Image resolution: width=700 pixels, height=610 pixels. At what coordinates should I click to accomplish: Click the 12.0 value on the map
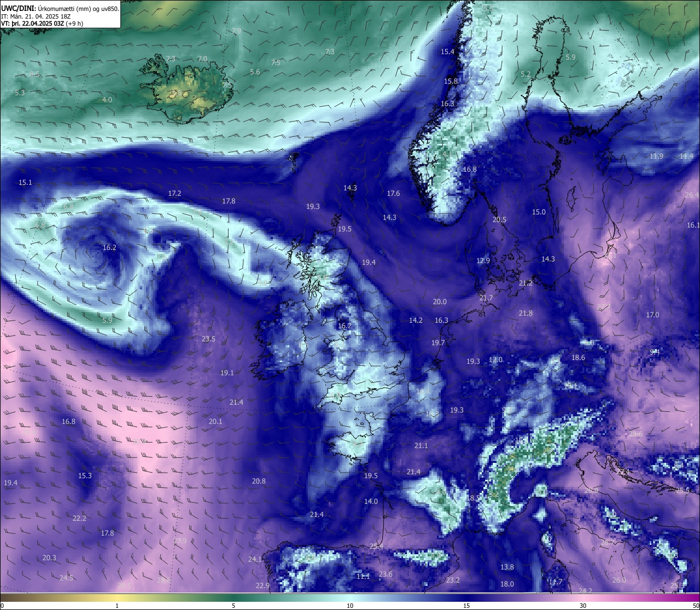(495, 360)
